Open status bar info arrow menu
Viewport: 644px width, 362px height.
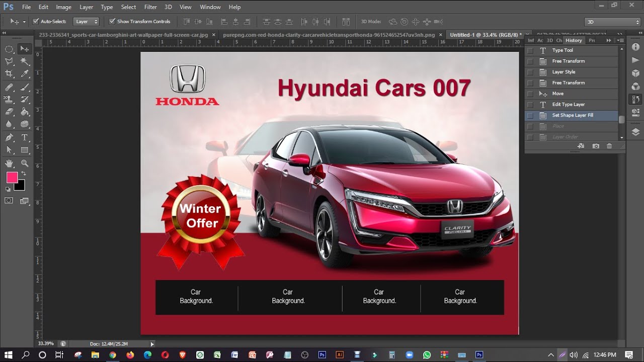pyautogui.click(x=152, y=344)
